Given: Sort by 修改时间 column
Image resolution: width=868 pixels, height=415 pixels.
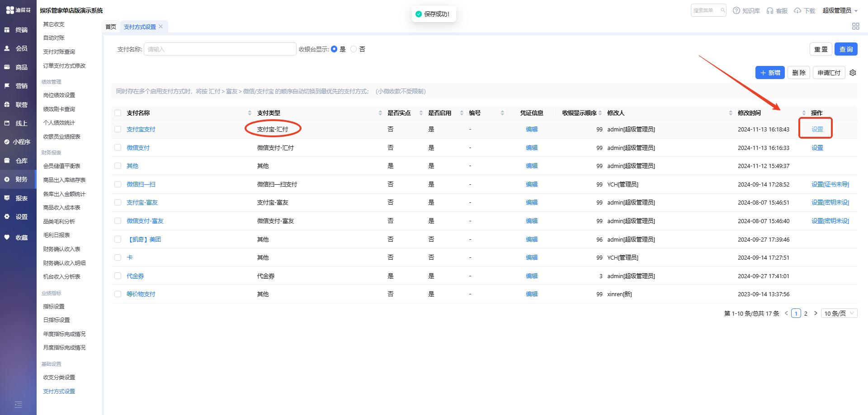Looking at the screenshot, I should pyautogui.click(x=804, y=113).
